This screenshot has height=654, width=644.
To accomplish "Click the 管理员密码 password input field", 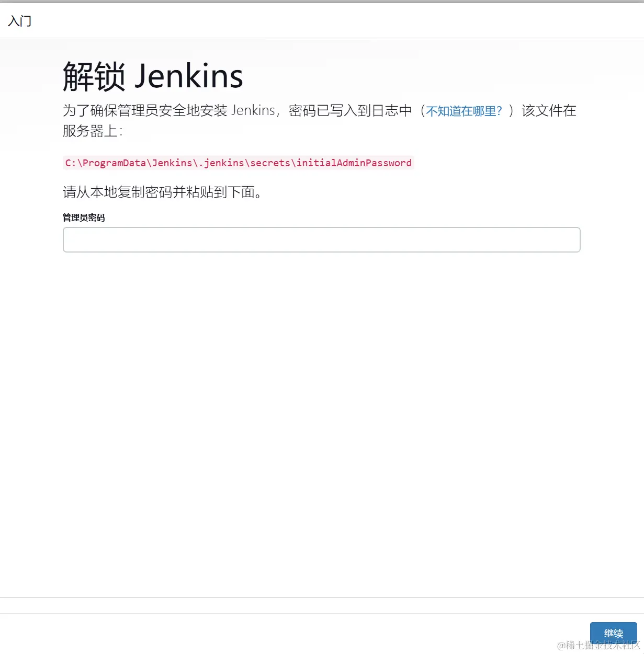I will 321,239.
